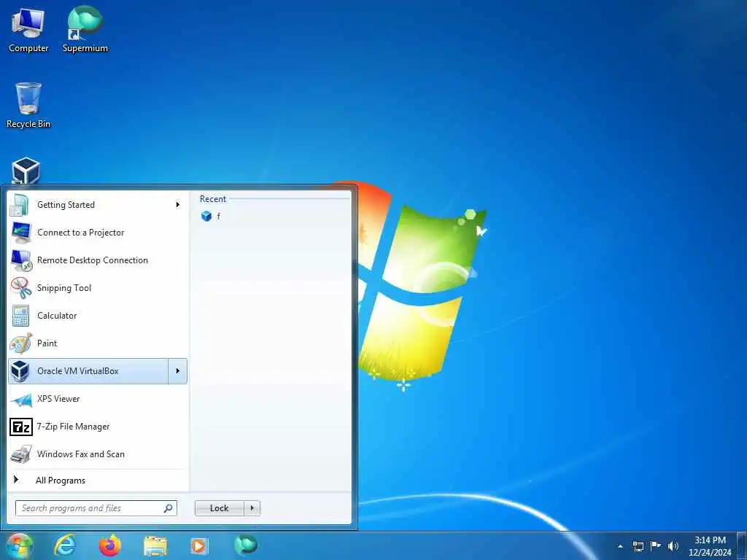Open Supermium from the taskbar
This screenshot has height=560, width=747.
(246, 545)
